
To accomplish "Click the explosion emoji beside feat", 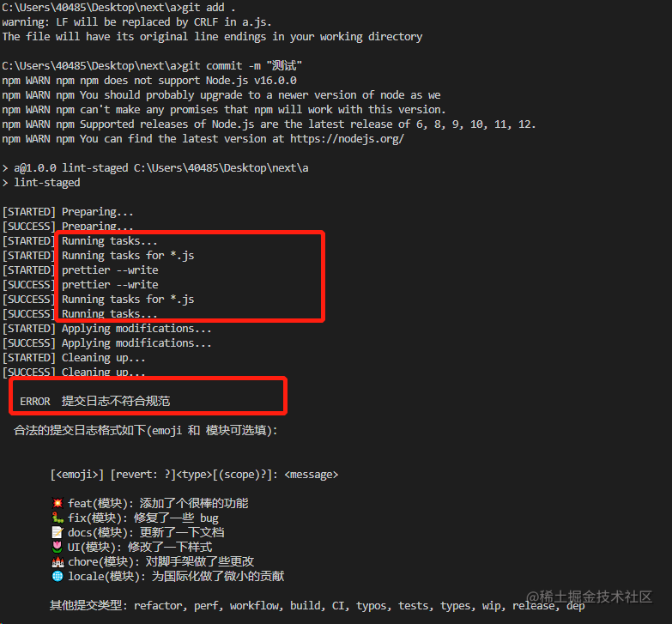I will point(58,503).
